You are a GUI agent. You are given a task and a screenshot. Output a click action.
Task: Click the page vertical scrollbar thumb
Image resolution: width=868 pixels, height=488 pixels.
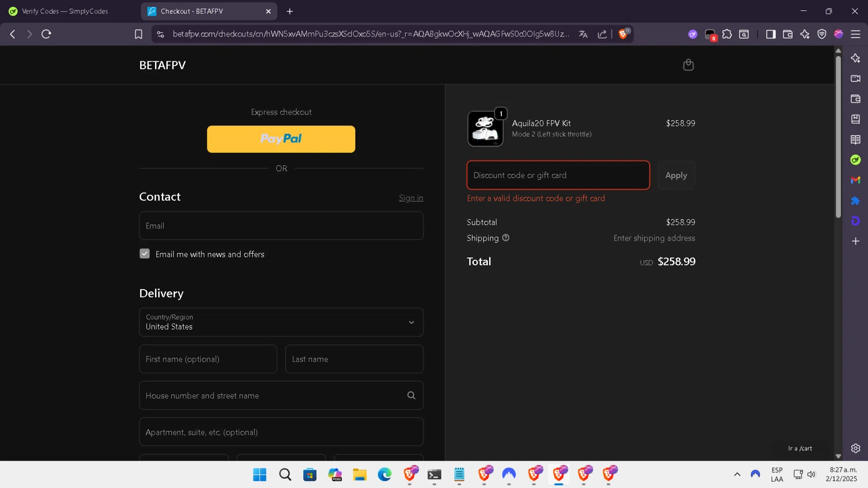(838, 136)
